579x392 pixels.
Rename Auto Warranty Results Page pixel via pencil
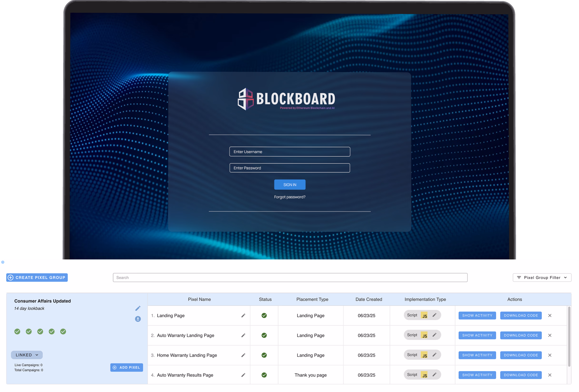(243, 375)
